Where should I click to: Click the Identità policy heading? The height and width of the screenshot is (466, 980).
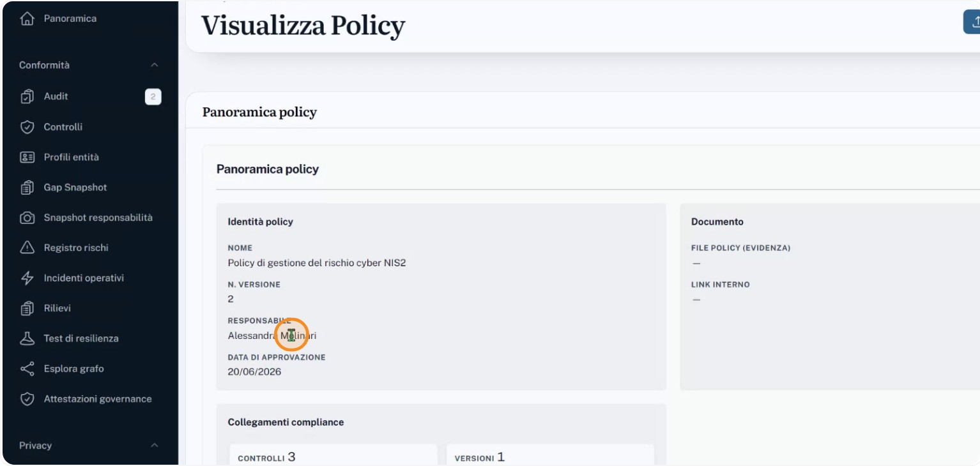(261, 222)
